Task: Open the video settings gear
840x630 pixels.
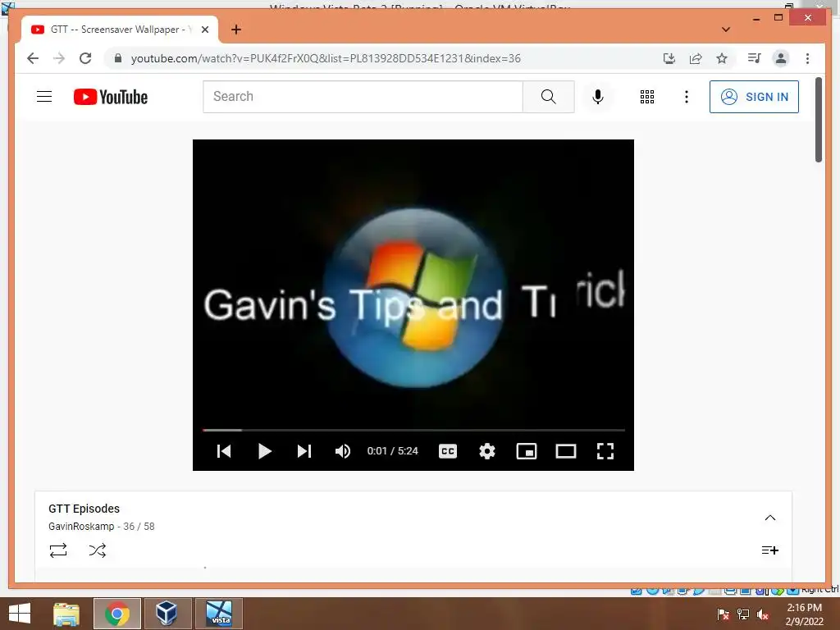Action: (x=487, y=451)
